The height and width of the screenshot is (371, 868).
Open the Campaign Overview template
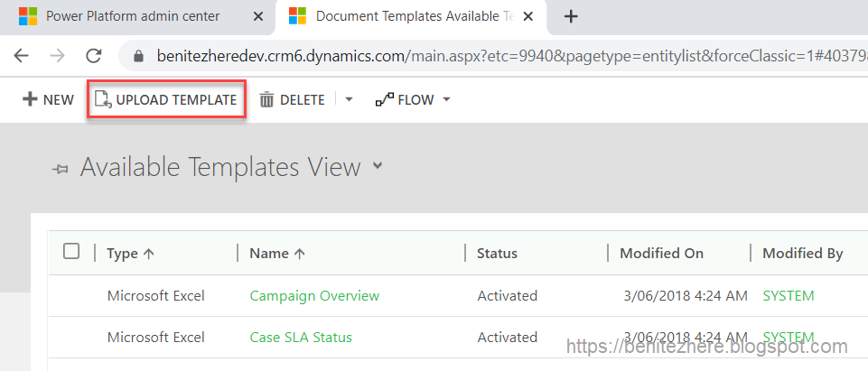314,296
